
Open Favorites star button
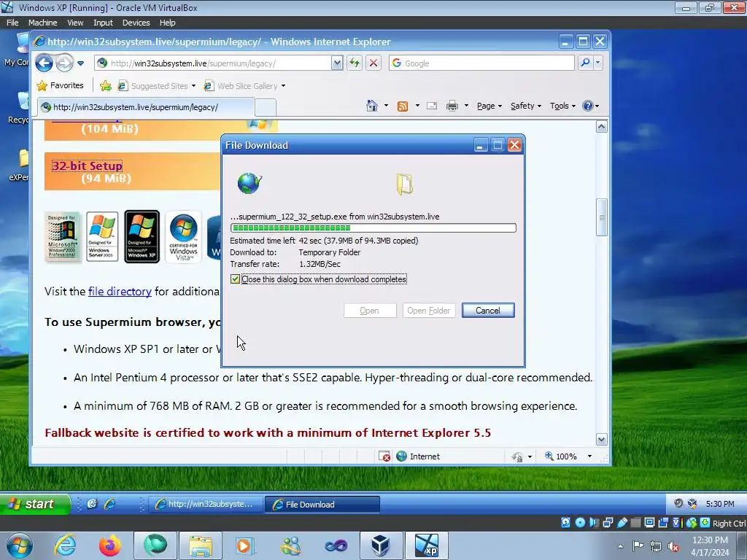[x=60, y=86]
